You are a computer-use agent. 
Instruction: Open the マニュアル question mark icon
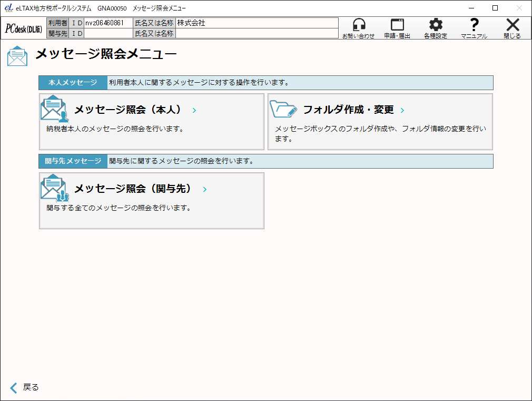474,25
